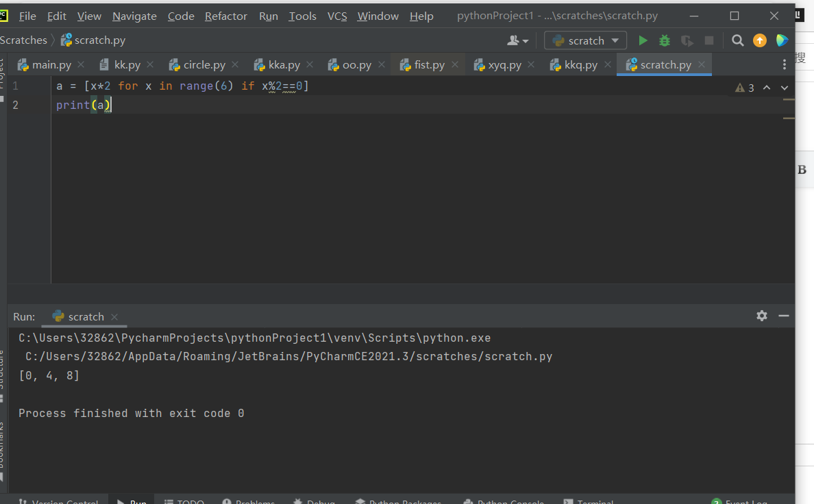Close the scratch tab in the Run panel
814x504 pixels.
[114, 316]
